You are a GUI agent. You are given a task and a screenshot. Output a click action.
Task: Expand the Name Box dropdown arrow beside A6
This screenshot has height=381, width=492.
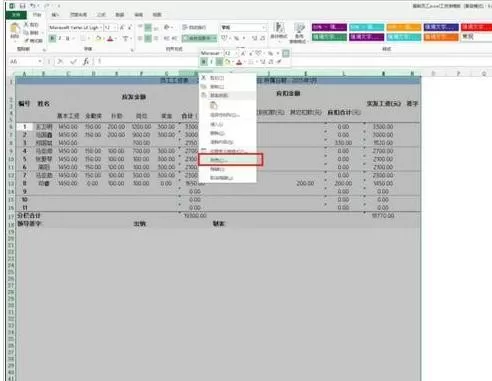coord(40,61)
